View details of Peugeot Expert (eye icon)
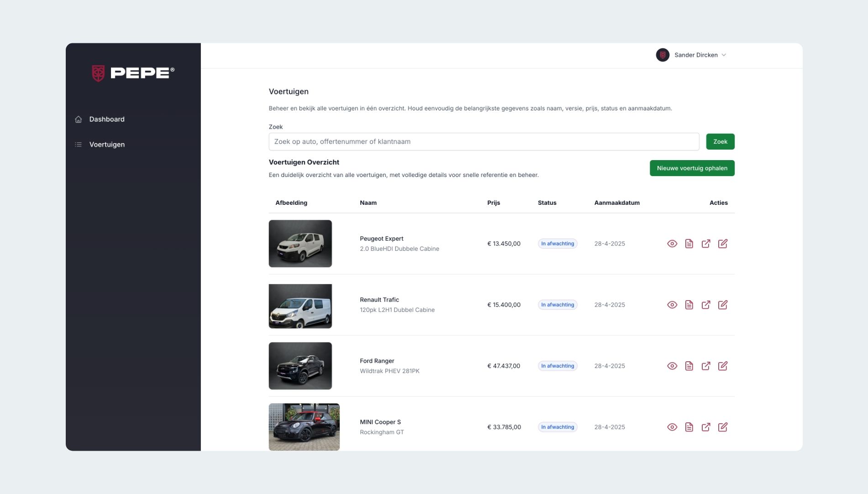 click(x=672, y=244)
